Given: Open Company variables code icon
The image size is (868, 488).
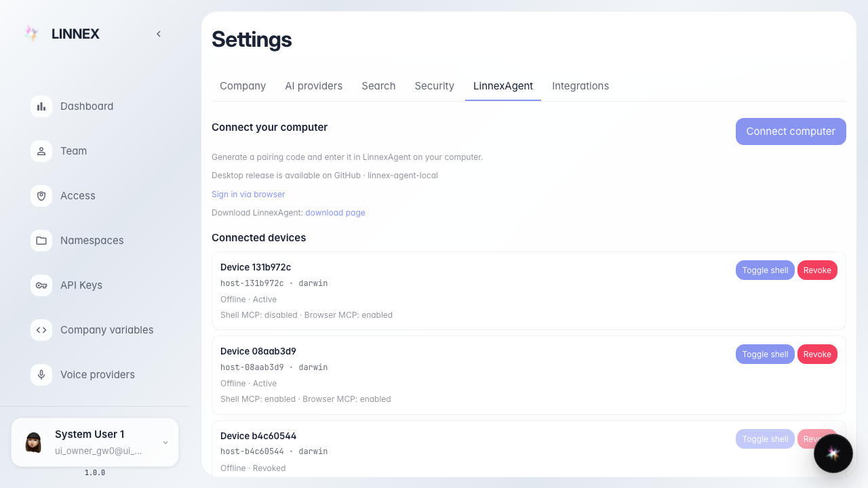Looking at the screenshot, I should [41, 330].
